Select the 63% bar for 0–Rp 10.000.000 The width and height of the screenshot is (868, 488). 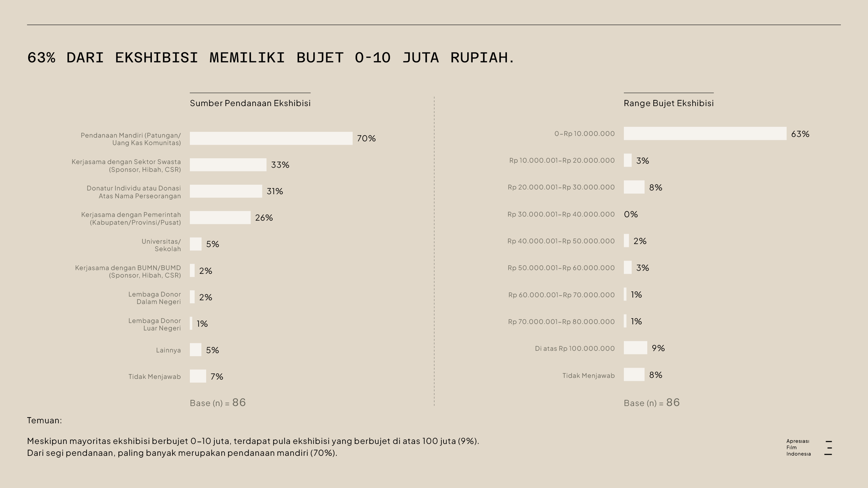pyautogui.click(x=705, y=134)
